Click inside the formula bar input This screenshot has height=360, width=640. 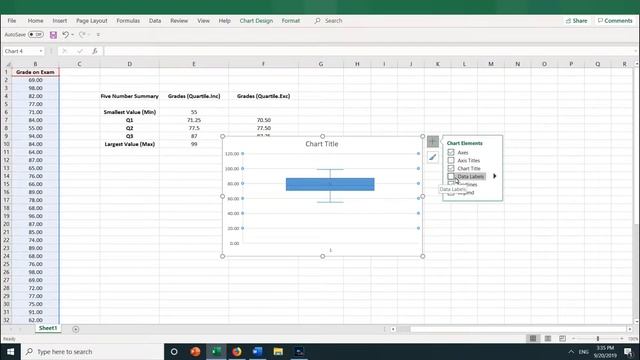click(x=369, y=51)
